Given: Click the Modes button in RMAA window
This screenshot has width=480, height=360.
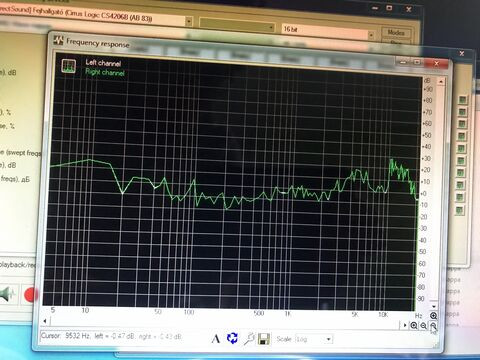Looking at the screenshot, I should point(396,33).
